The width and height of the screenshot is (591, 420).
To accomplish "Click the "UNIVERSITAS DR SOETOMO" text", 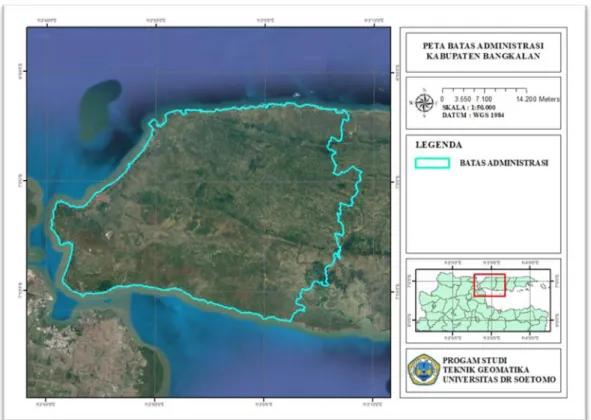I will click(x=499, y=379).
